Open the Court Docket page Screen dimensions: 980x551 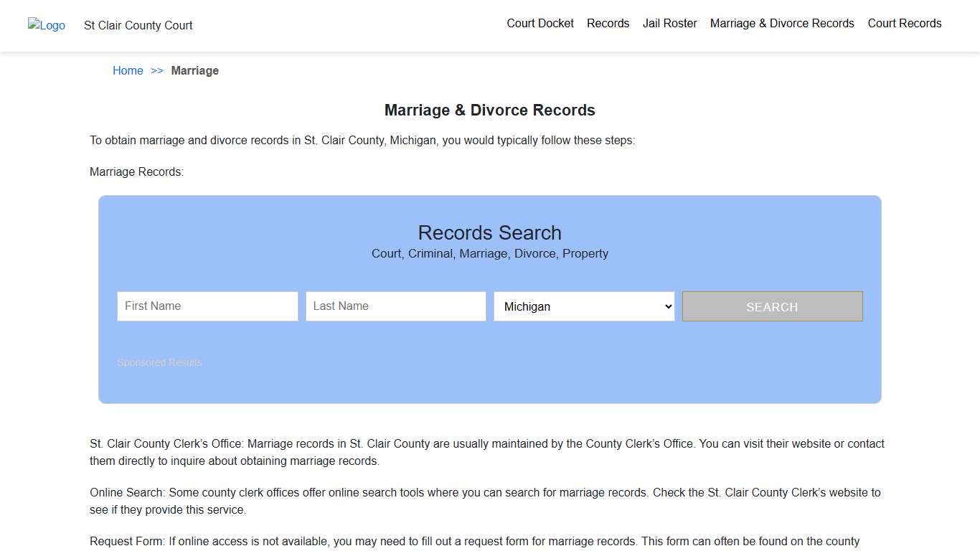click(x=540, y=23)
